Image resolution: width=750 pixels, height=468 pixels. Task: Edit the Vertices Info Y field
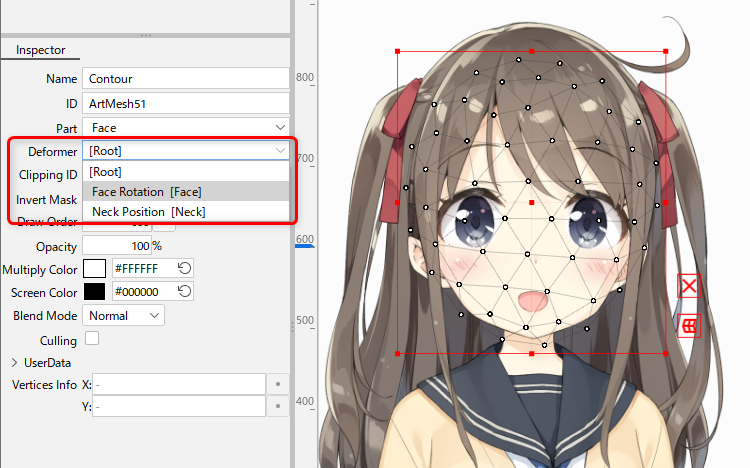coord(179,406)
